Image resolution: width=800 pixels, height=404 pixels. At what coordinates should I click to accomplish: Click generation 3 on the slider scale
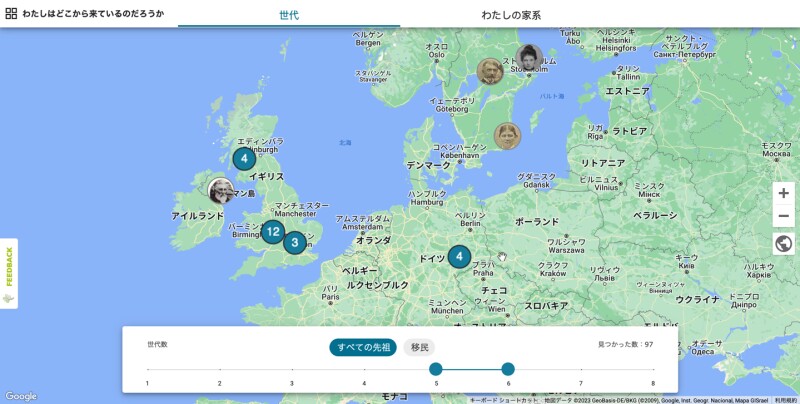pos(292,383)
